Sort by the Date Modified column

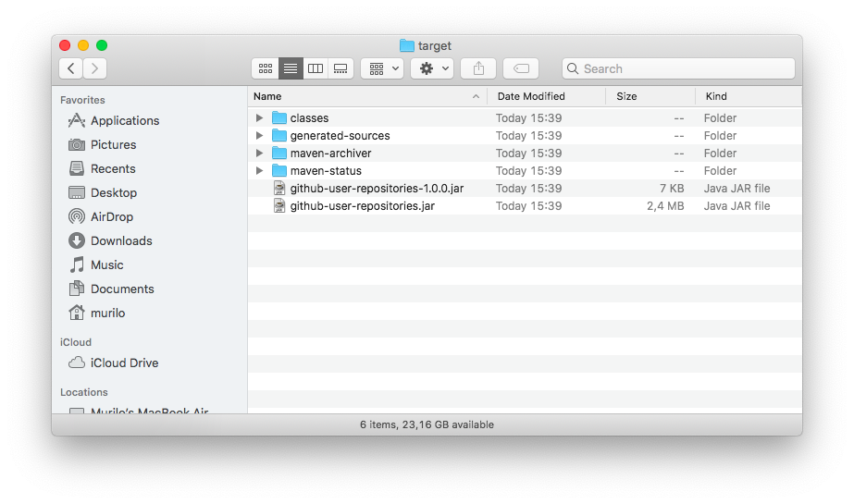click(531, 96)
